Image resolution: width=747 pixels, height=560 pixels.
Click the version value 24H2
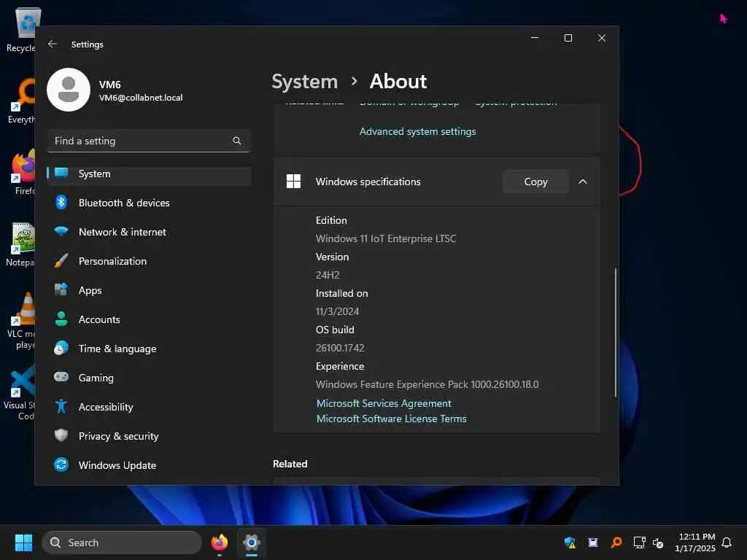point(328,275)
